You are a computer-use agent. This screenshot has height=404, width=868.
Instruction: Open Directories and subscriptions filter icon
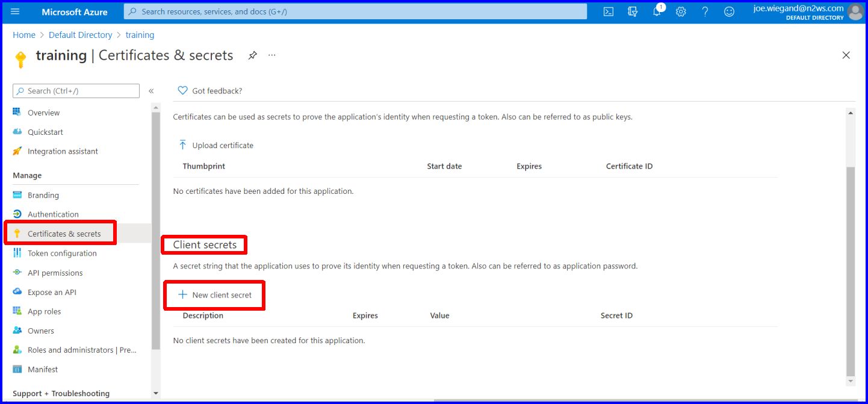pyautogui.click(x=633, y=12)
